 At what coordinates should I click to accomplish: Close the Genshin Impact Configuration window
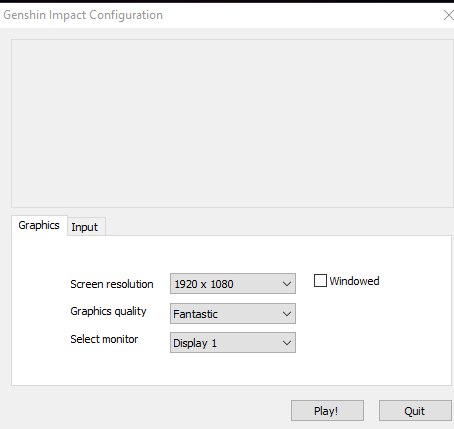click(x=449, y=15)
